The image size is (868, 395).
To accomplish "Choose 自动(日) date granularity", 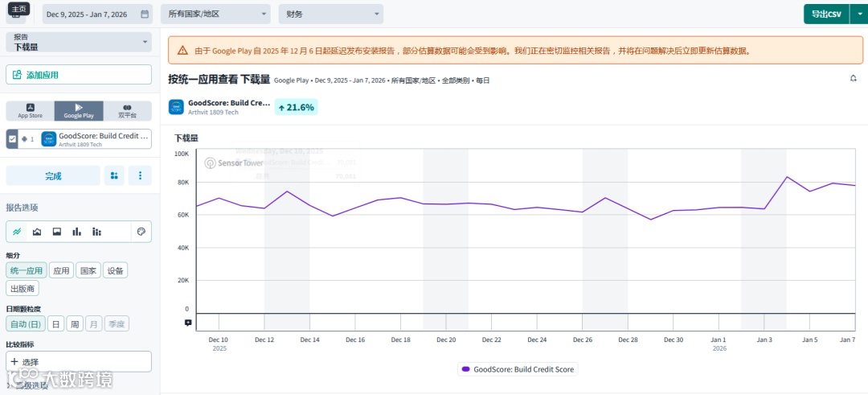I will [26, 323].
